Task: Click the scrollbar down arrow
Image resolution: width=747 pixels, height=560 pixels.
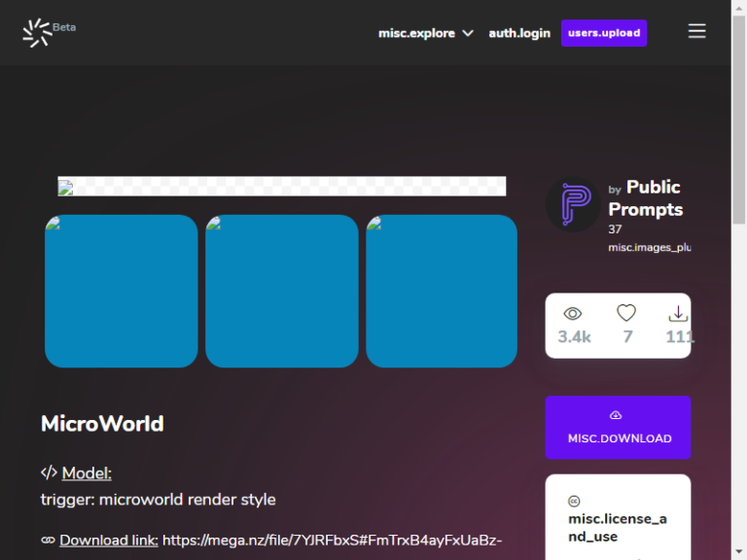Action: click(x=739, y=552)
